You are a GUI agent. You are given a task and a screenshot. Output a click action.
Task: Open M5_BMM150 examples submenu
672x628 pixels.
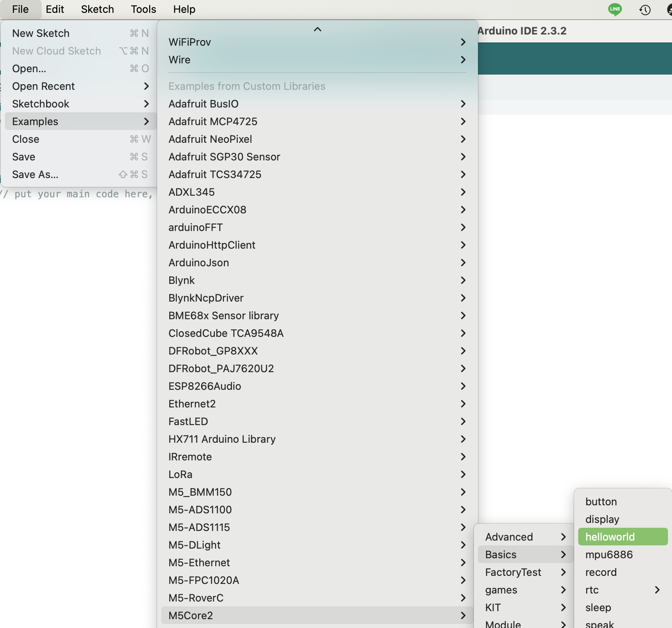click(317, 492)
